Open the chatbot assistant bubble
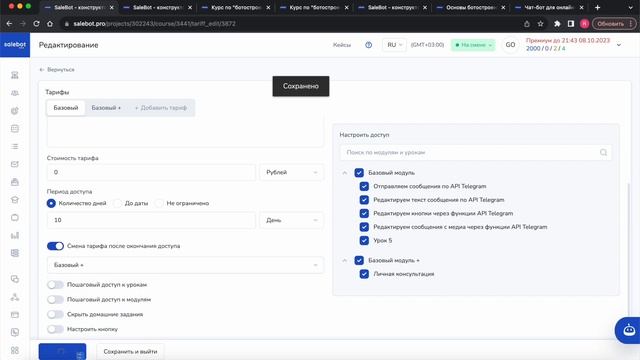The image size is (640, 360). pos(628,330)
